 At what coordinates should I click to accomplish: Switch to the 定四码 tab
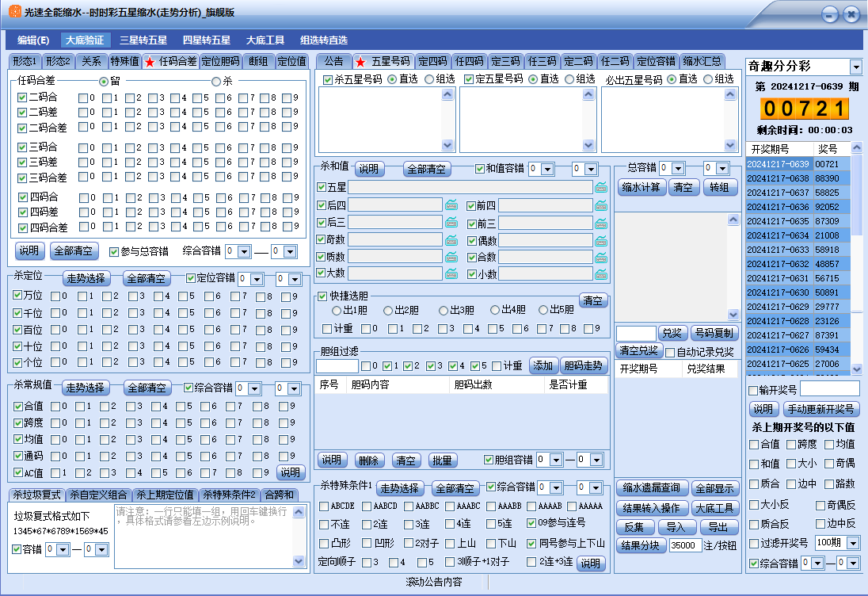432,61
